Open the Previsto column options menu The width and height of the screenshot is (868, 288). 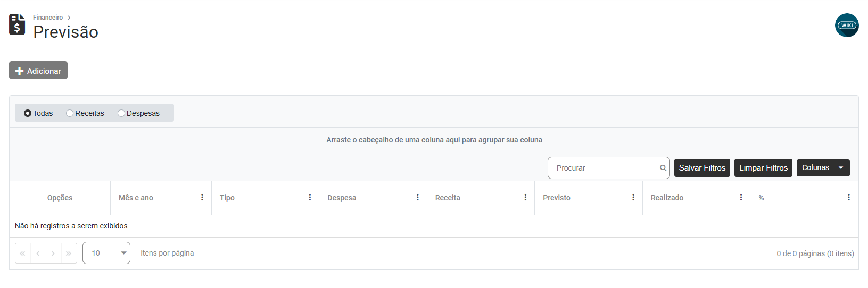click(x=633, y=197)
